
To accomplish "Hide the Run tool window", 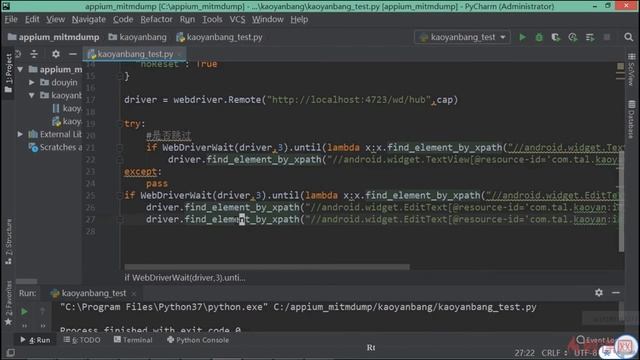I will pos(616,293).
